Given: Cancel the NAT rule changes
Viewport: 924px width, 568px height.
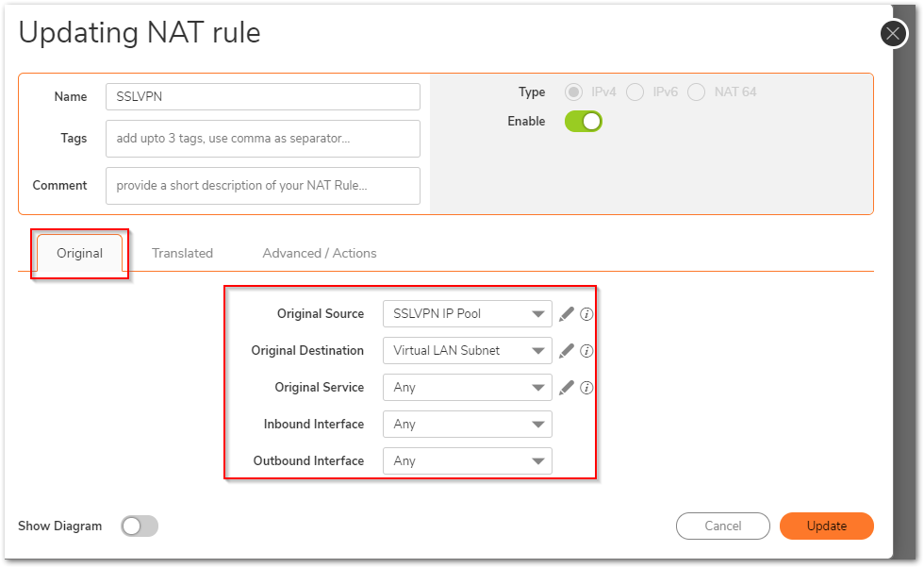Looking at the screenshot, I should [723, 526].
